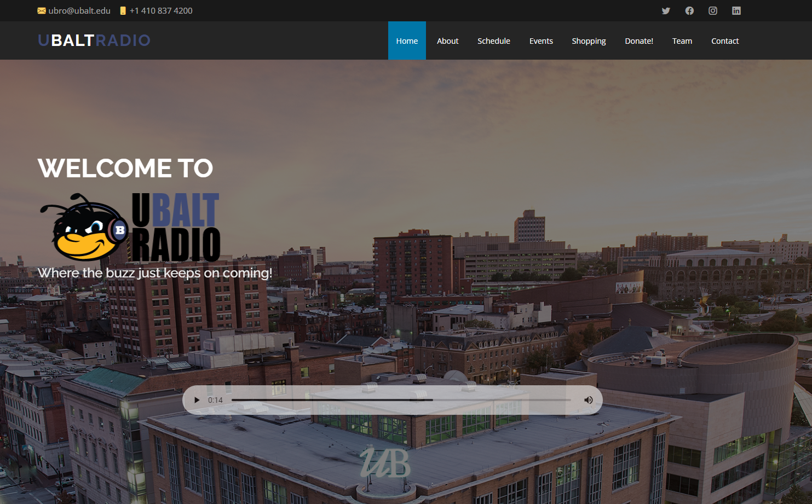Open the Schedule page

[493, 41]
